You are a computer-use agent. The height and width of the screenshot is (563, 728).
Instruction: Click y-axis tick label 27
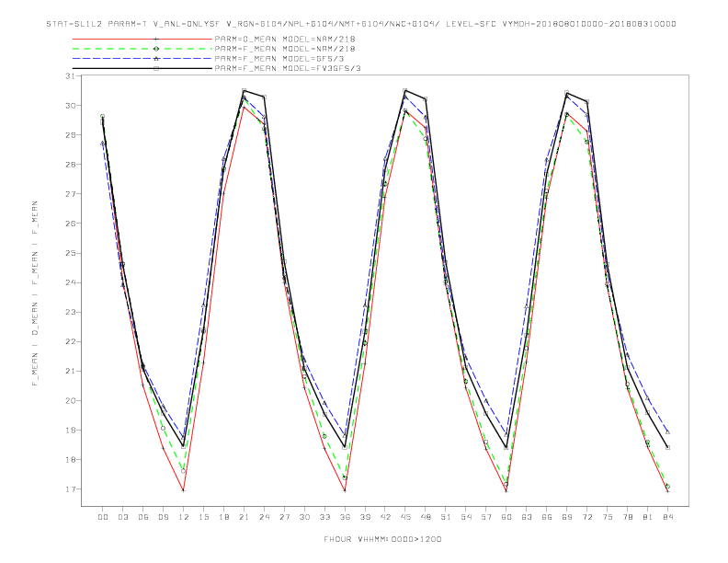point(70,194)
